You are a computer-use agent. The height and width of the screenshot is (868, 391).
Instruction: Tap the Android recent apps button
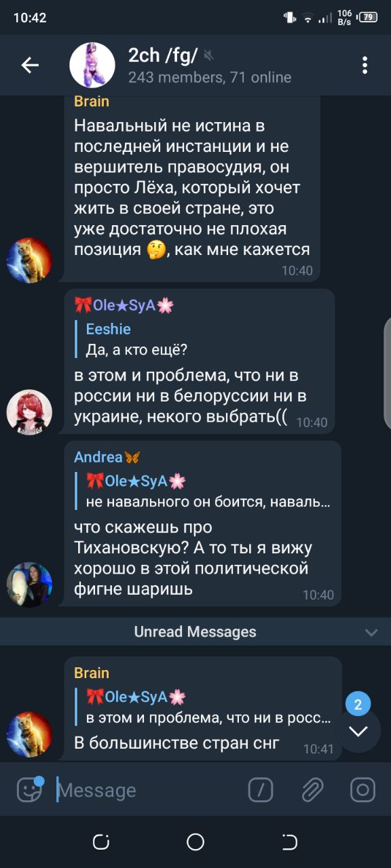(x=101, y=842)
